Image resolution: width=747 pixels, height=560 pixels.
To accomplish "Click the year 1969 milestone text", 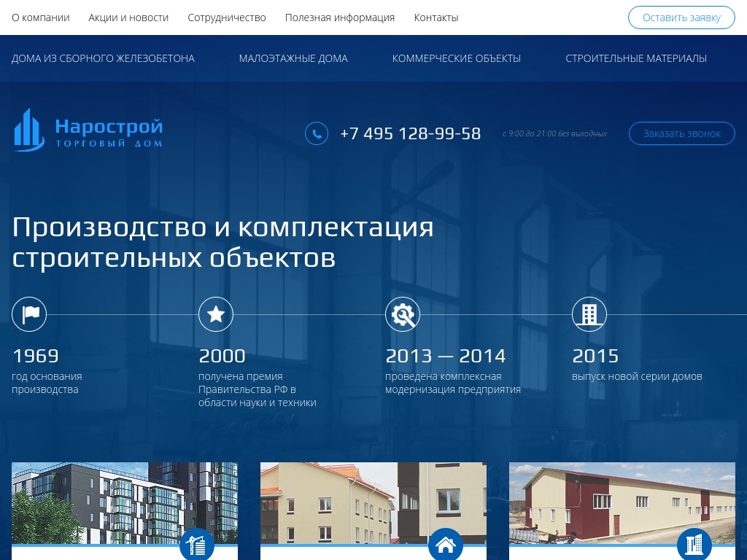I will pyautogui.click(x=36, y=356).
